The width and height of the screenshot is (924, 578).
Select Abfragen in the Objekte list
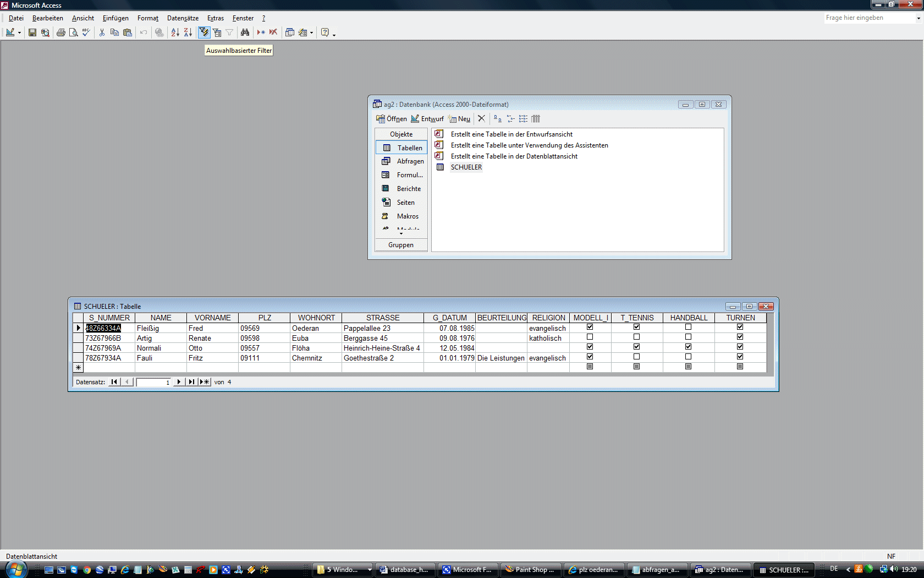click(x=402, y=161)
